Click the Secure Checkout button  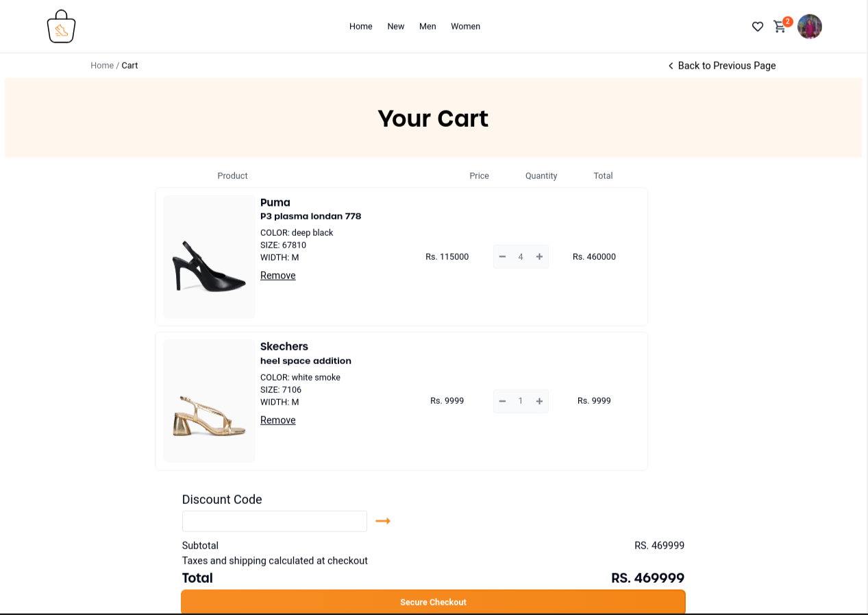pos(433,602)
